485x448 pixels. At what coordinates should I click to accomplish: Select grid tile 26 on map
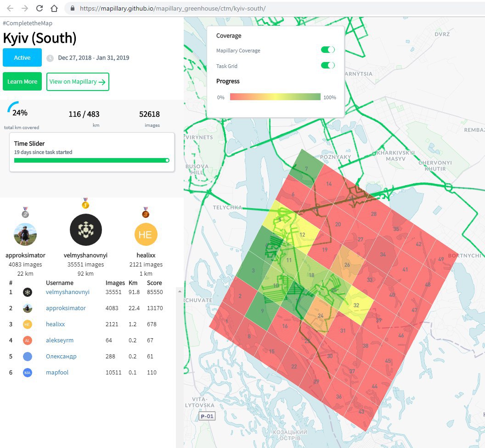pos(347,265)
